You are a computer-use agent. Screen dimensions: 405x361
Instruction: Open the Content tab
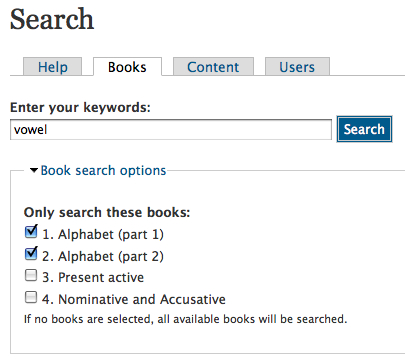click(213, 67)
